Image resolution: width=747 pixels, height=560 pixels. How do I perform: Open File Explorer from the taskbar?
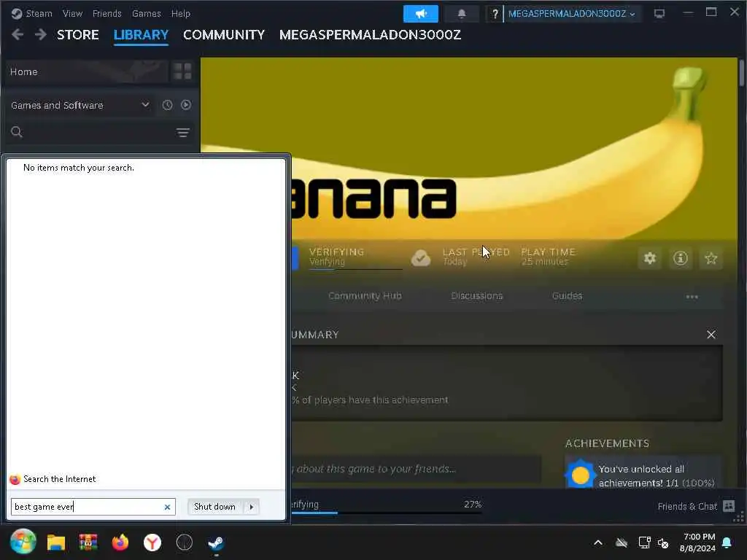tap(56, 542)
